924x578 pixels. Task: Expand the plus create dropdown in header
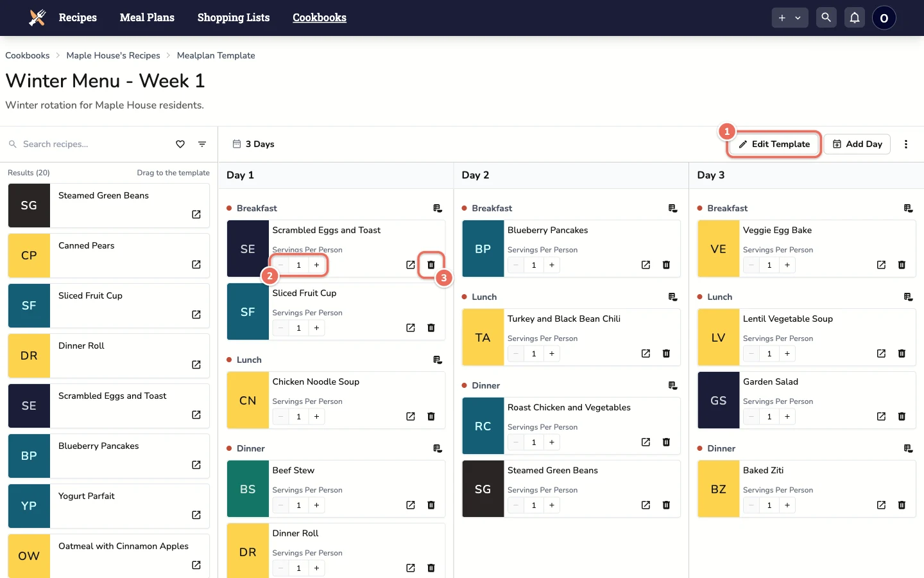coord(790,18)
